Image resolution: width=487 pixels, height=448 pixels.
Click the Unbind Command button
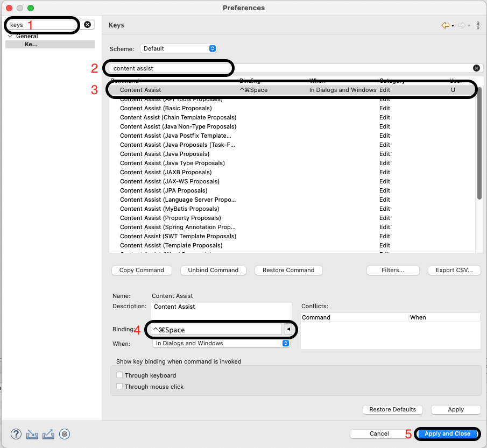(x=213, y=270)
